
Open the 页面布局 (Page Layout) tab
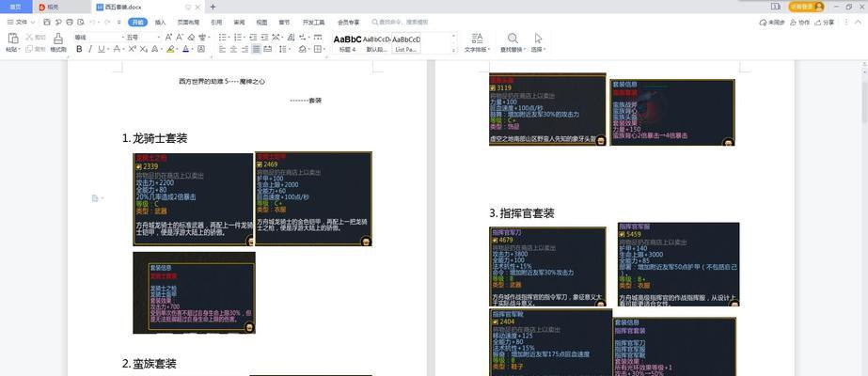pos(188,22)
